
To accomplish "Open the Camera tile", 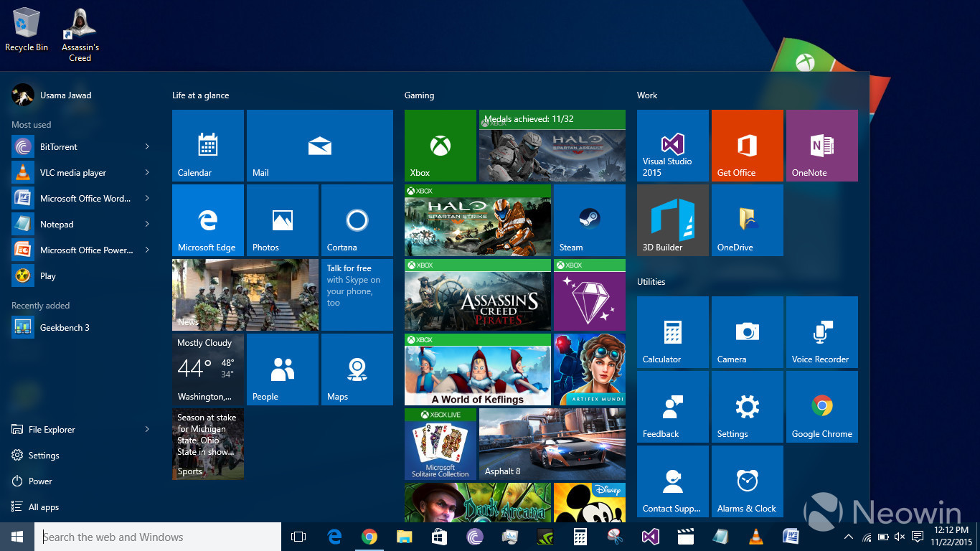I will point(748,332).
